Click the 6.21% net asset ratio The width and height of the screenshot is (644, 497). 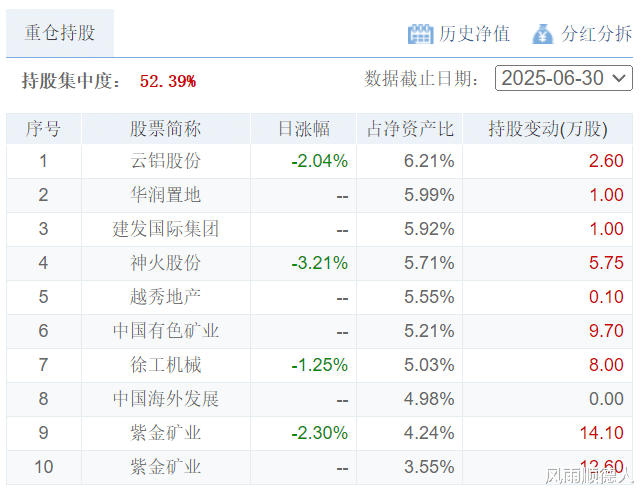click(x=429, y=161)
